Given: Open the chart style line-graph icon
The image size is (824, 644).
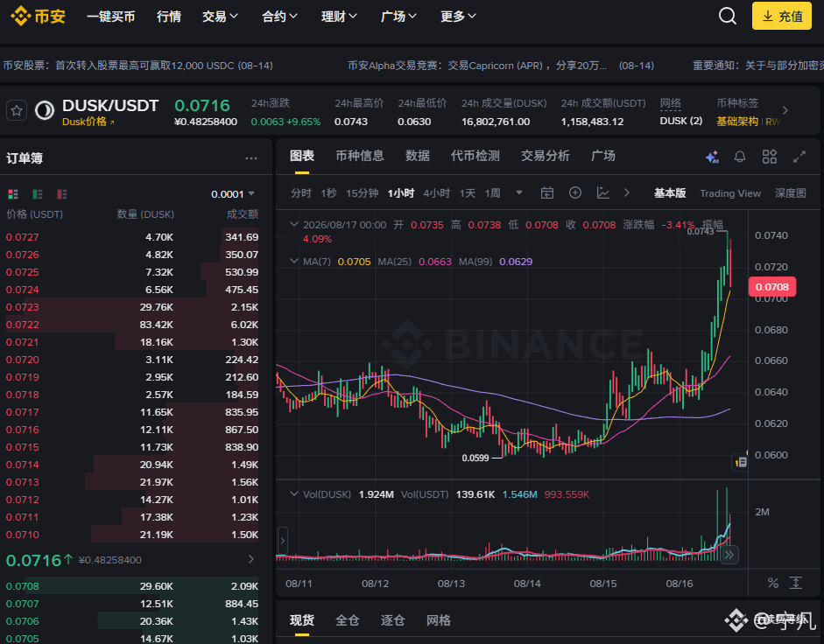Looking at the screenshot, I should point(603,192).
